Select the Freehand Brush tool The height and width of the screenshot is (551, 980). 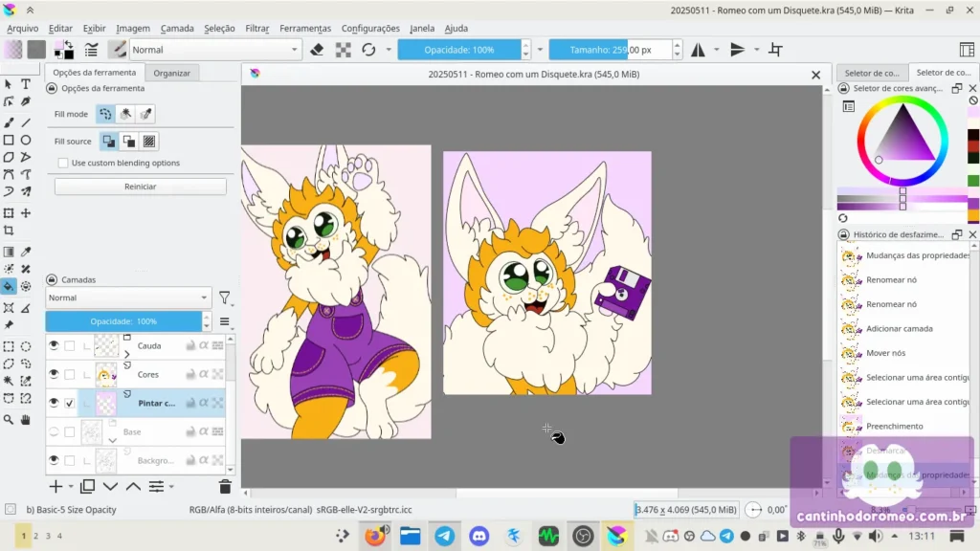click(9, 123)
